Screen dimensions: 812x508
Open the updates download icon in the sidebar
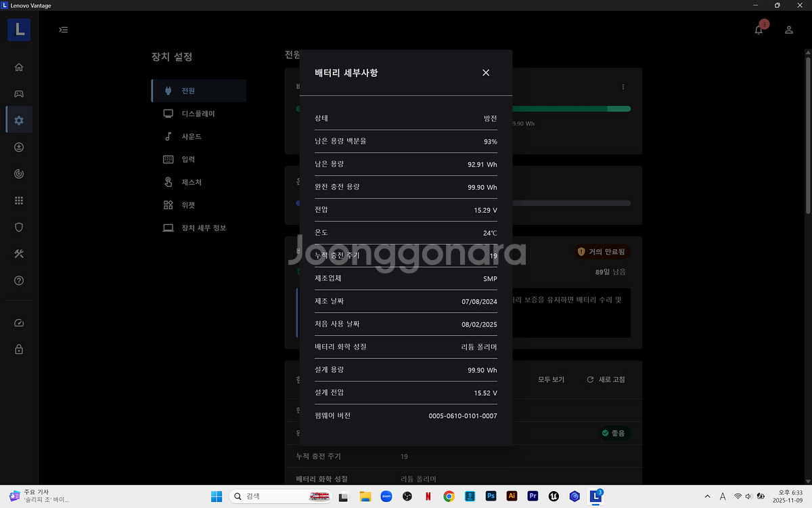click(x=18, y=146)
